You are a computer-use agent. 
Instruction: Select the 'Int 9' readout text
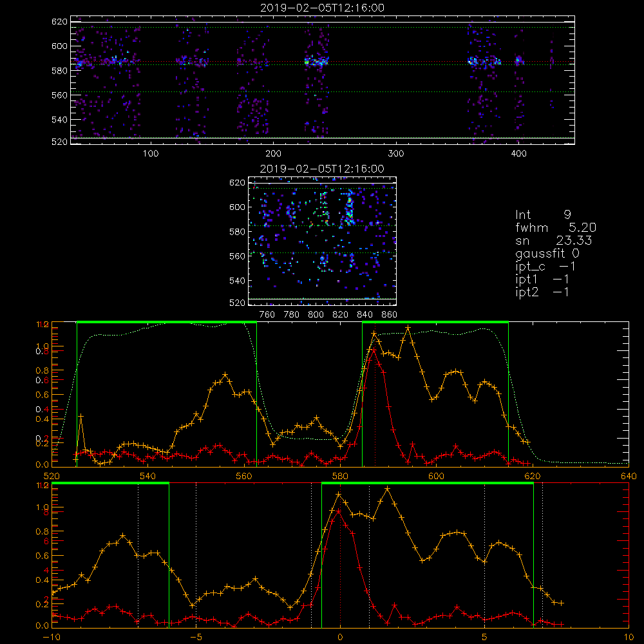click(x=543, y=215)
